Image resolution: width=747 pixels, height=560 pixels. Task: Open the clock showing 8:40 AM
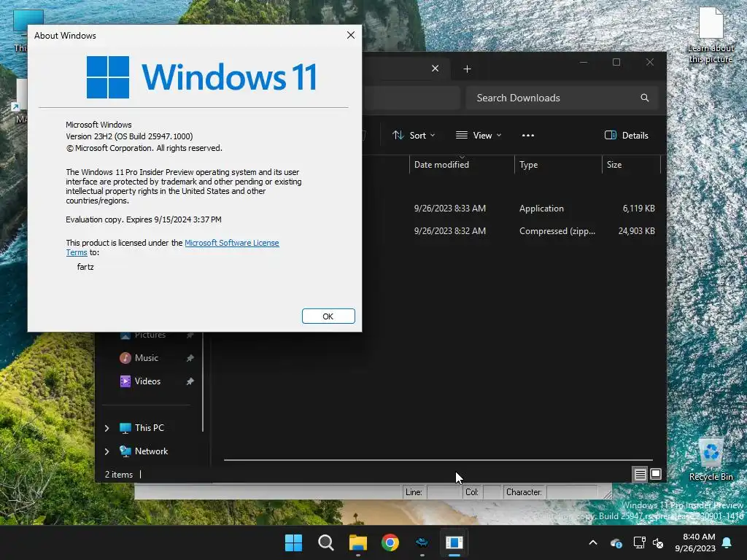click(x=695, y=542)
